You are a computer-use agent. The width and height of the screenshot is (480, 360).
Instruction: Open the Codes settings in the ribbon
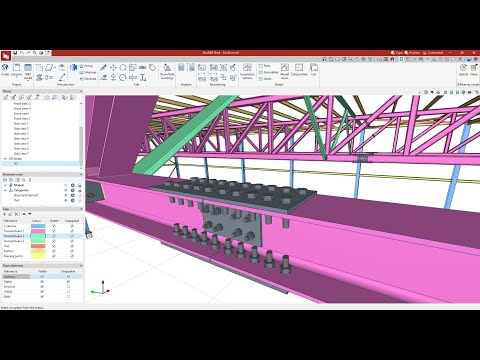pyautogui.click(x=5, y=70)
